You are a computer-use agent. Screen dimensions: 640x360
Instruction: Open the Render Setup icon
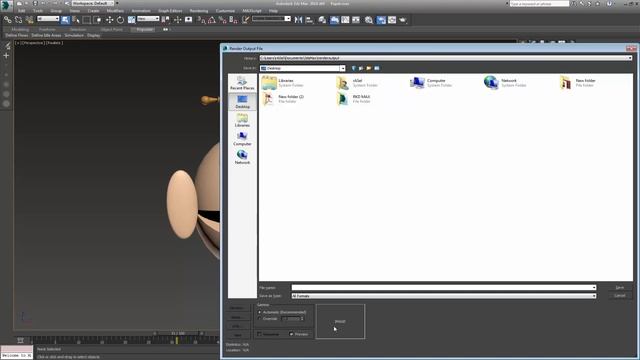pos(381,20)
